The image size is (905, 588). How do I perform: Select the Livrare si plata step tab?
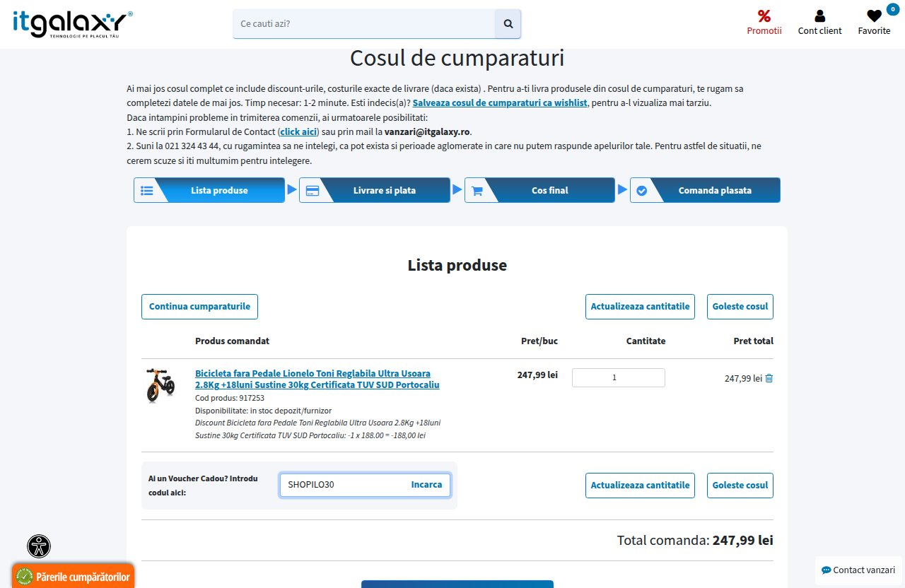(375, 190)
